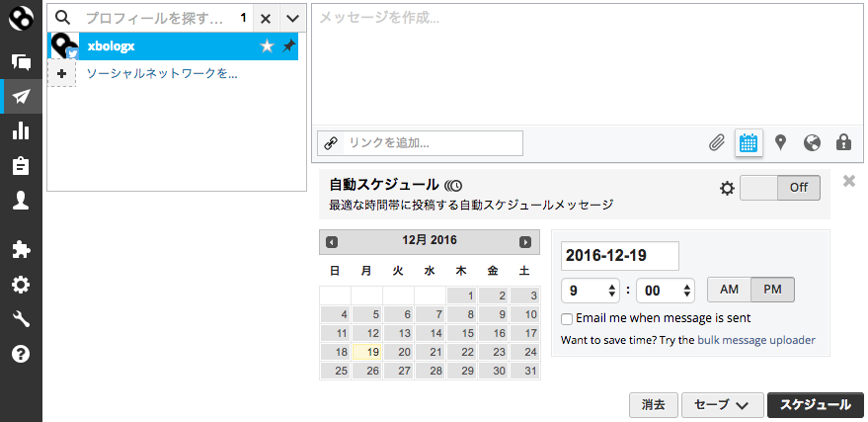The width and height of the screenshot is (868, 422).
Task: Click the plus add social network icon
Action: point(61,74)
